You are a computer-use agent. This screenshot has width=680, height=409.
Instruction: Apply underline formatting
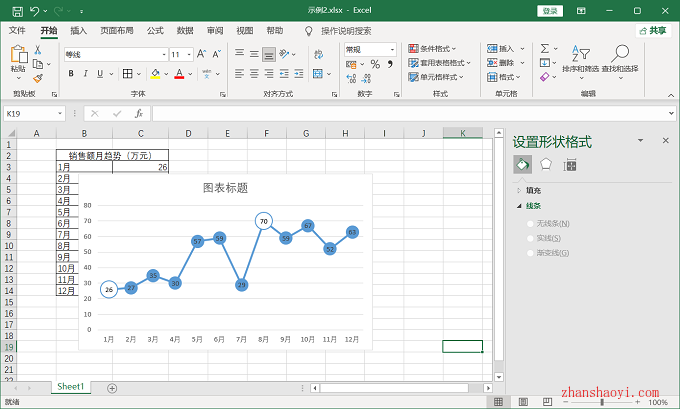100,74
